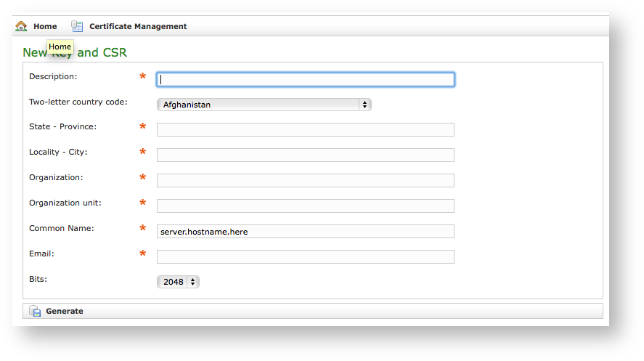
Task: Click the house icon in the toolbar
Action: pos(21,26)
